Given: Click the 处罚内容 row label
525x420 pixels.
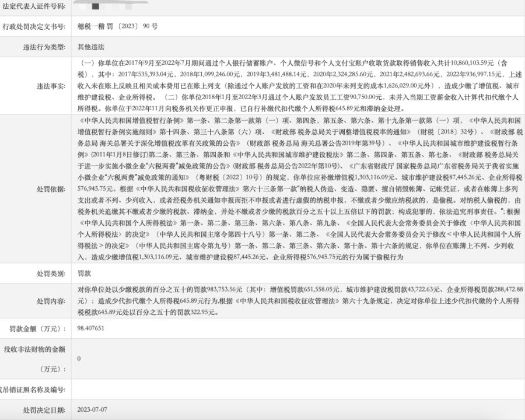Looking at the screenshot, I should (x=51, y=301).
